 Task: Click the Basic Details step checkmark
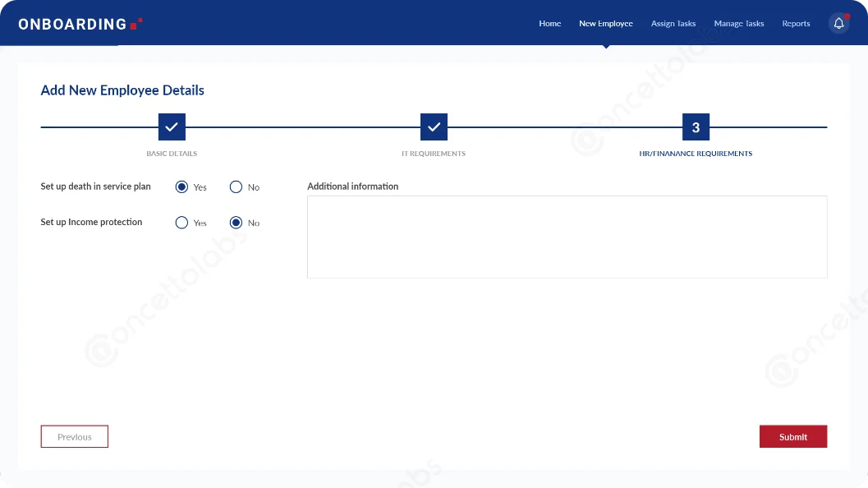pos(172,127)
